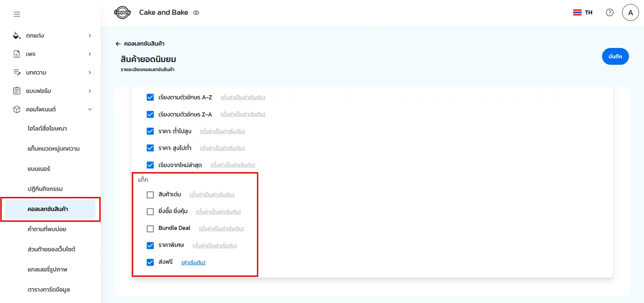Click the eye preview icon beside the store name
Image resolution: width=644 pixels, height=303 pixels.
click(196, 13)
